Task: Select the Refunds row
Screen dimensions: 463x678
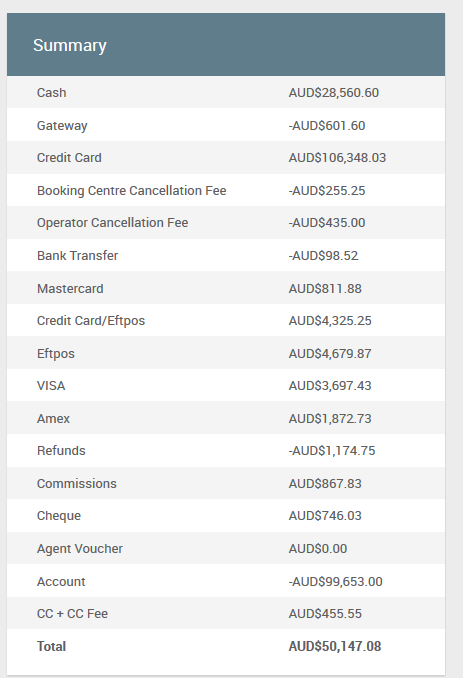Action: (226, 451)
